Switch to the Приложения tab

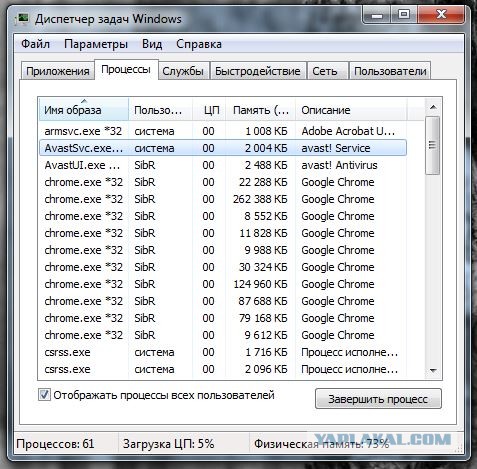coord(58,71)
